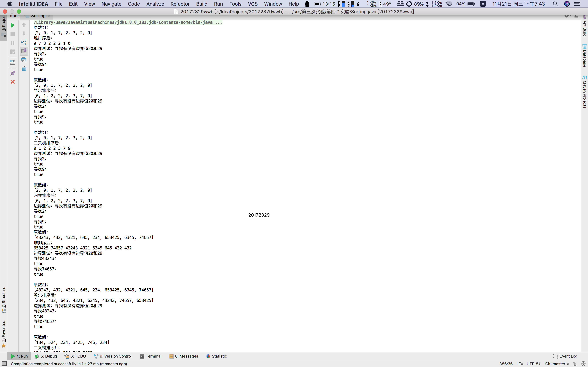The height and width of the screenshot is (367, 588).
Task: Change line separator LF dropdown
Action: coord(520,364)
